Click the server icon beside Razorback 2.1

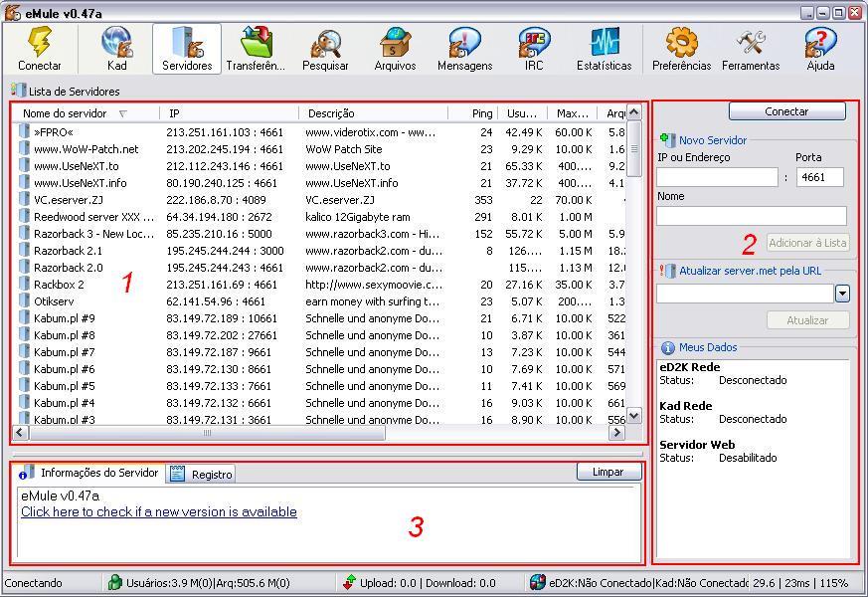coord(24,251)
